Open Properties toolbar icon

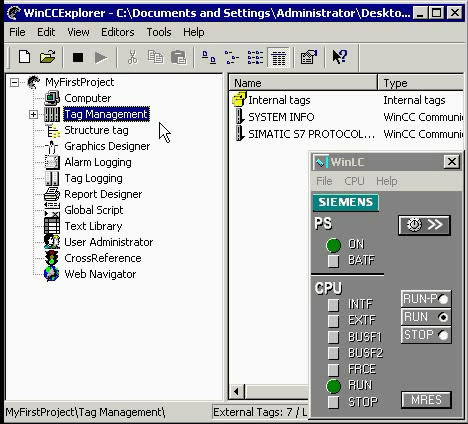[x=309, y=57]
